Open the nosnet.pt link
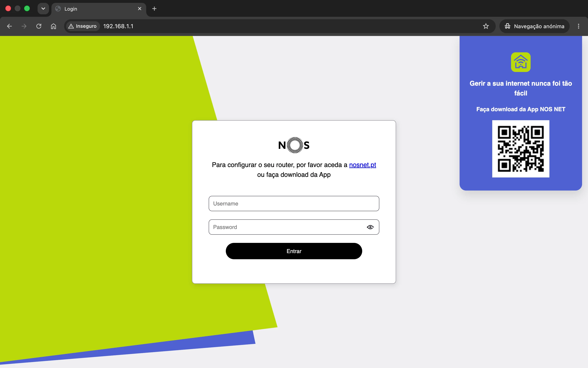This screenshot has height=368, width=588. pos(363,165)
